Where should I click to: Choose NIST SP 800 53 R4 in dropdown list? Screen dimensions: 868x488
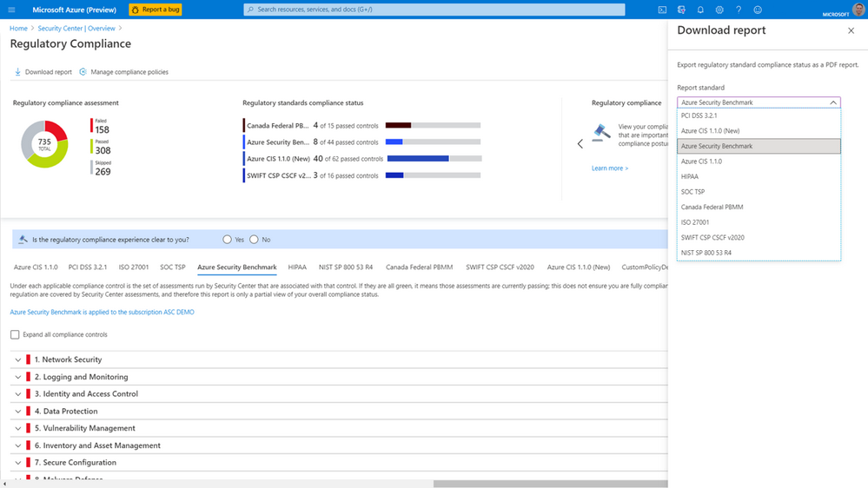(x=759, y=253)
